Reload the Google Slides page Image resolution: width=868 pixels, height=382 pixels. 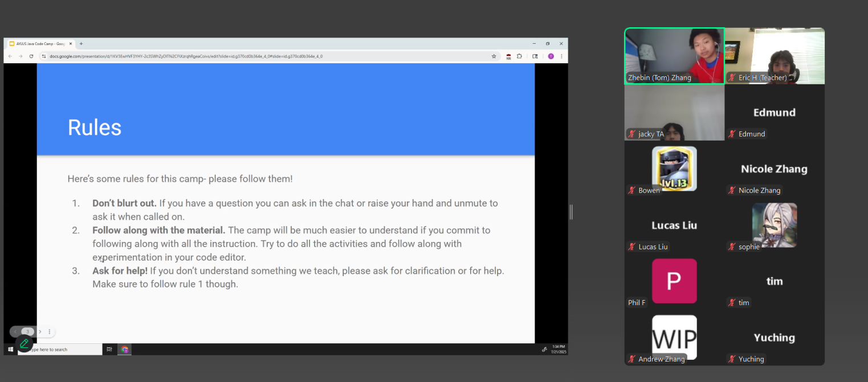(x=31, y=56)
